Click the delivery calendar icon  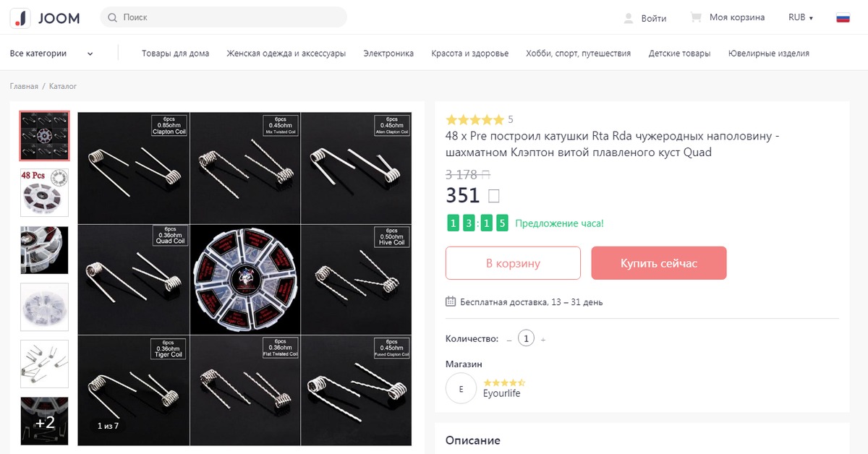(x=451, y=302)
